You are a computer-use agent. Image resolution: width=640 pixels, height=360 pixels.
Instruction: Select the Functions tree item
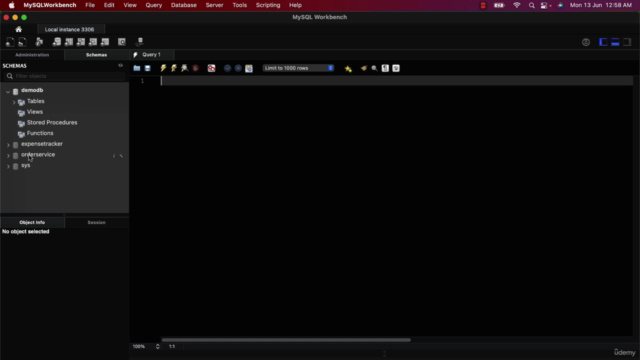pos(40,133)
